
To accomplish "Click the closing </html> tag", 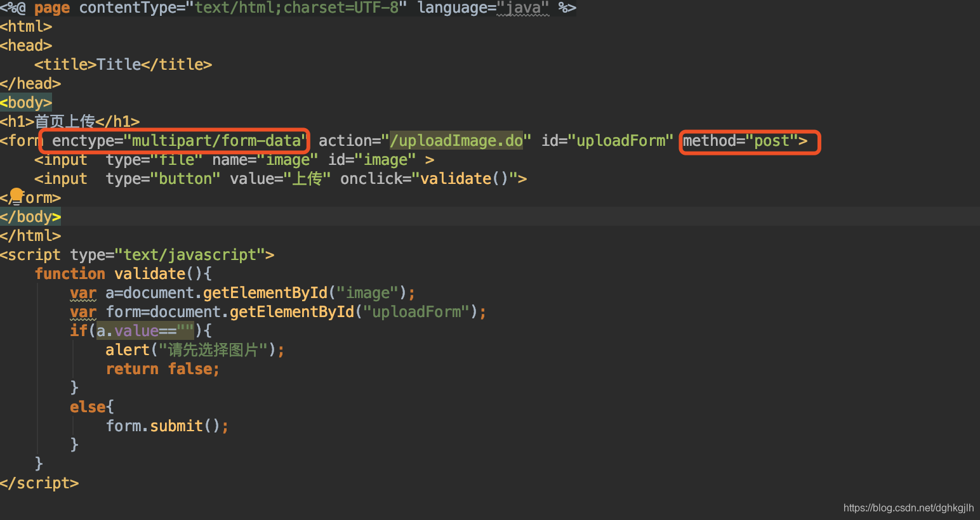I will (x=30, y=236).
